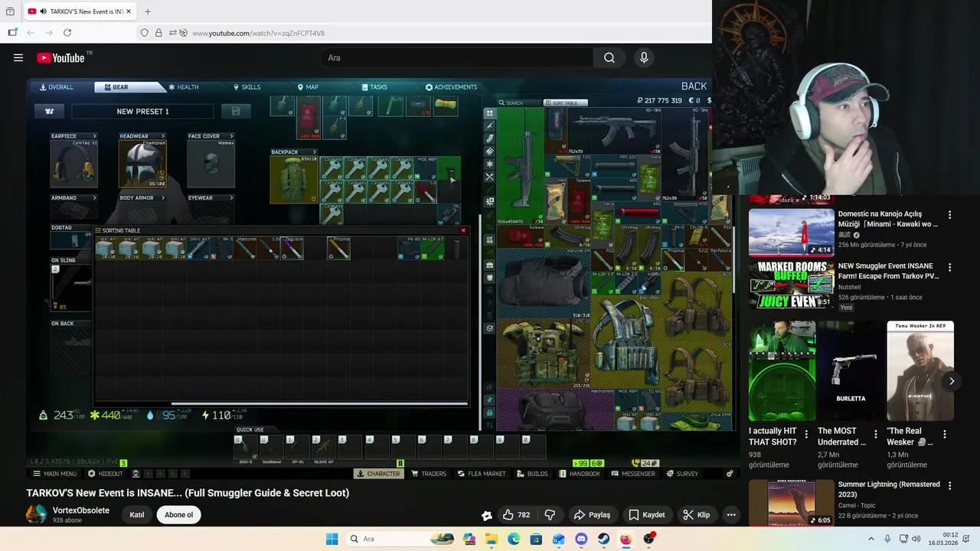Open the ACHIEVEMENTS tab
This screenshot has width=980, height=551.
(452, 87)
